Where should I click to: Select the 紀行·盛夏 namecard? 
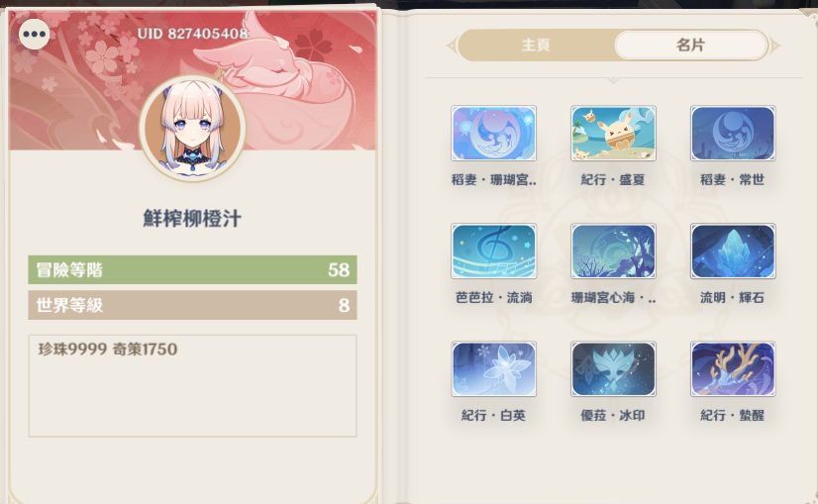coord(613,133)
